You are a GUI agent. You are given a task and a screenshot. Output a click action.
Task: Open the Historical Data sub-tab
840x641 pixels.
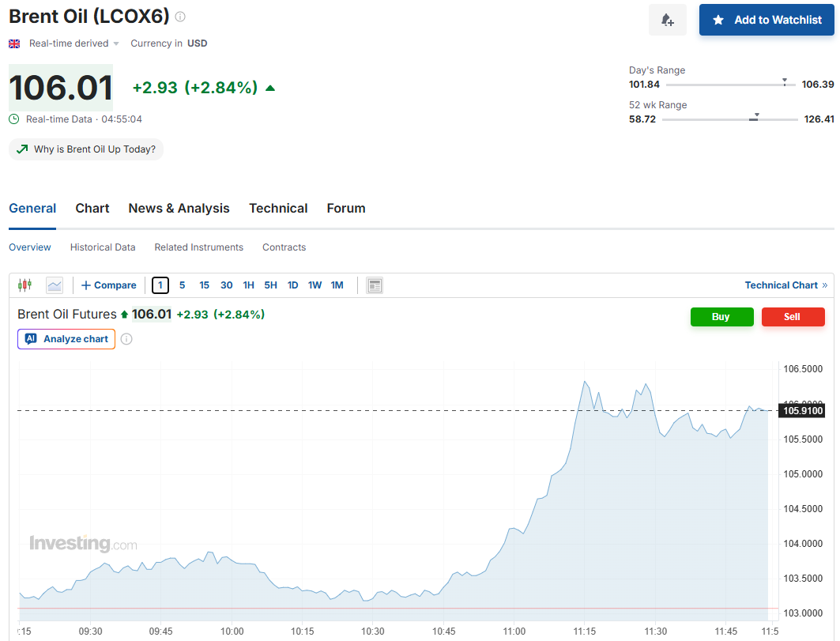tap(103, 247)
